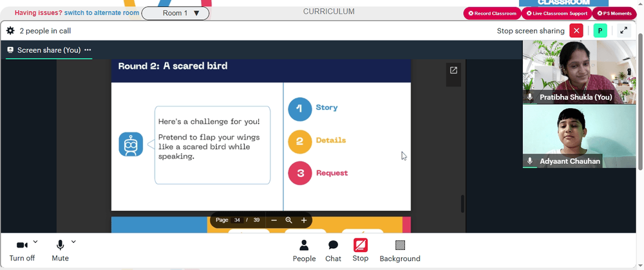Image resolution: width=644 pixels, height=270 pixels.
Task: Zoom out the document with minus
Action: tap(274, 220)
